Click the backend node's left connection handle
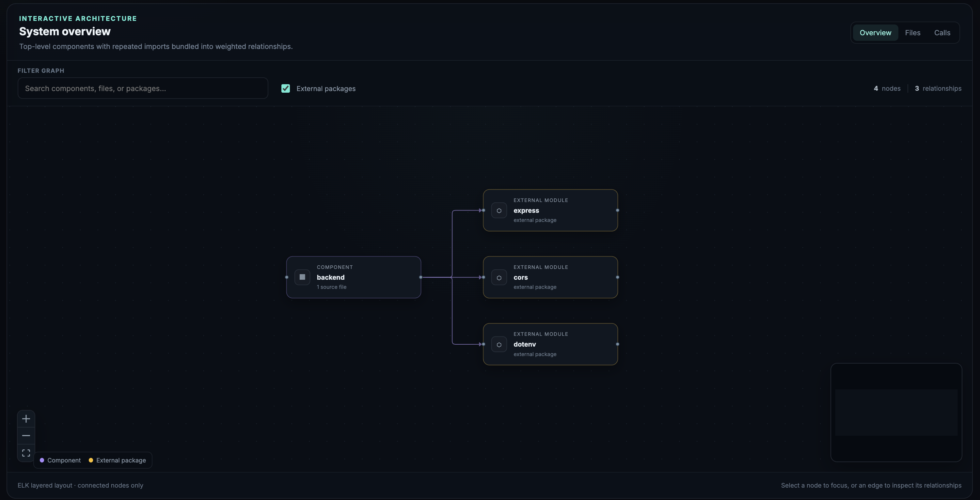Screen dimensions: 980x500 click(287, 277)
